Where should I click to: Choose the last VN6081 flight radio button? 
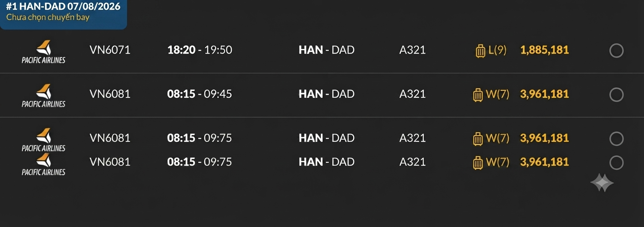tap(616, 162)
